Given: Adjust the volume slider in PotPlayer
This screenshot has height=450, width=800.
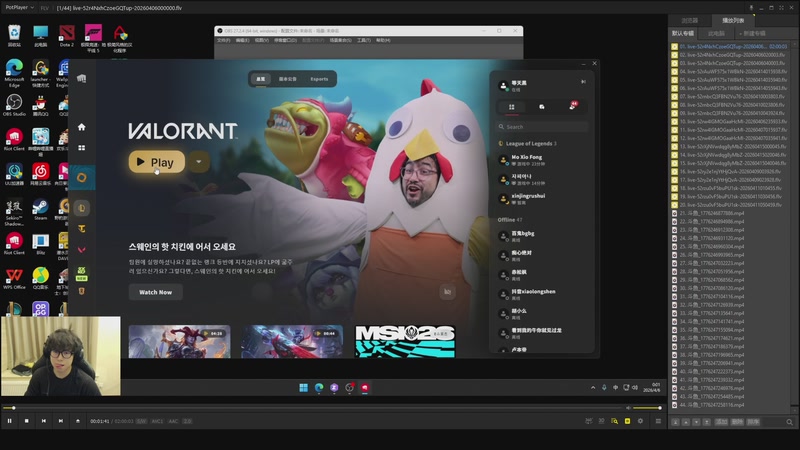Looking at the screenshot, I should pos(647,408).
